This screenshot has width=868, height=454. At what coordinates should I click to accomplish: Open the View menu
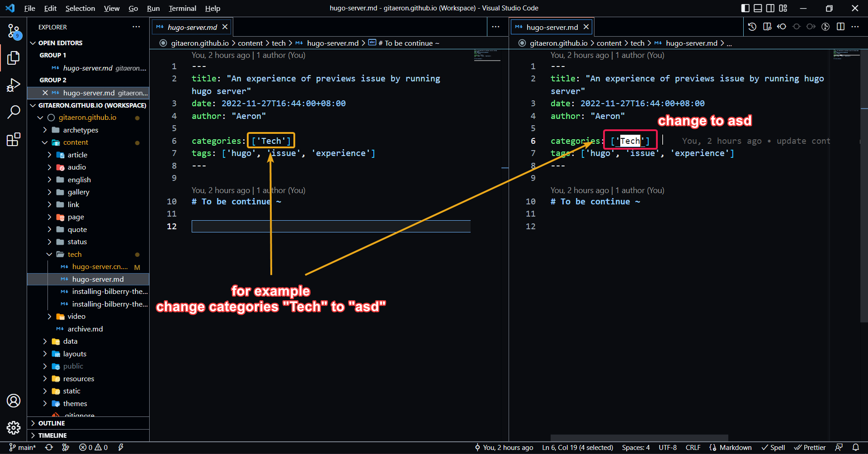(x=112, y=8)
